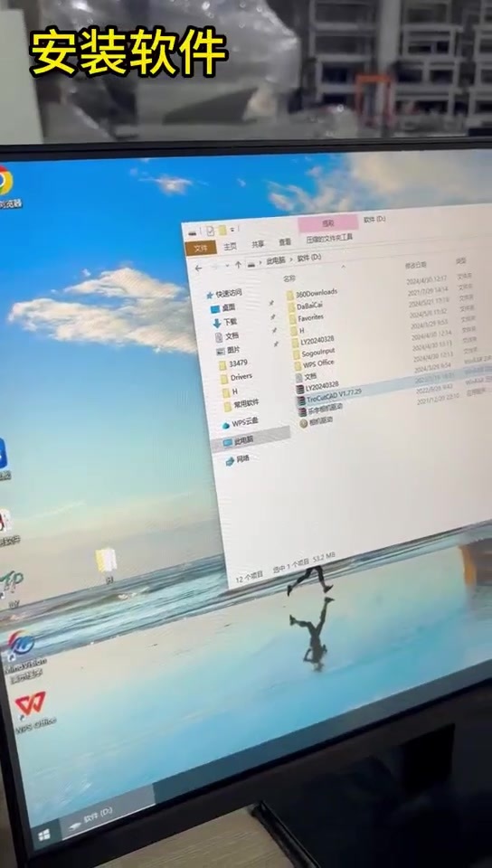Select the H folder in navigation pane
The width and height of the screenshot is (492, 868).
click(x=231, y=392)
